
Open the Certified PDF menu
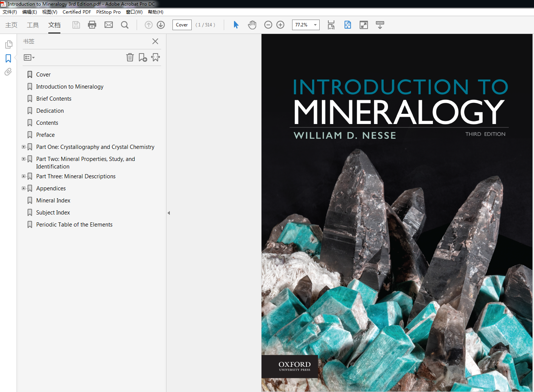click(x=77, y=12)
